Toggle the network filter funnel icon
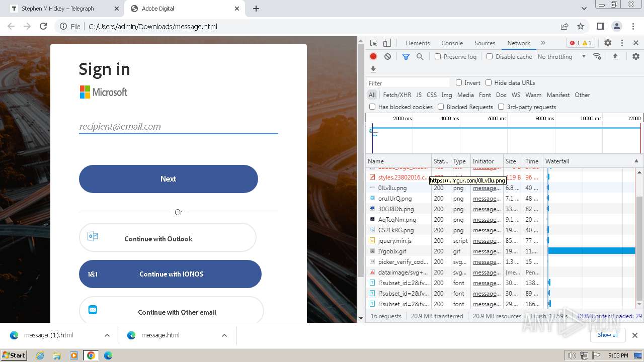The image size is (644, 362). 406,57
